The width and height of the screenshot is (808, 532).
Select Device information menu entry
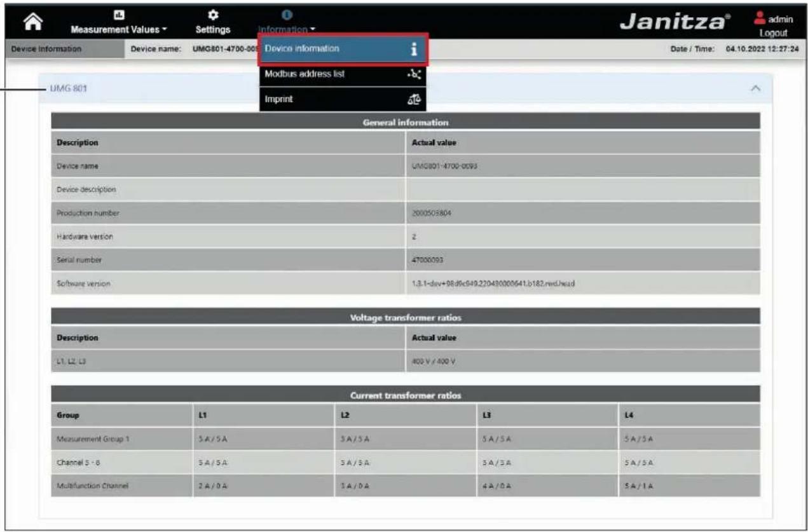tap(343, 49)
